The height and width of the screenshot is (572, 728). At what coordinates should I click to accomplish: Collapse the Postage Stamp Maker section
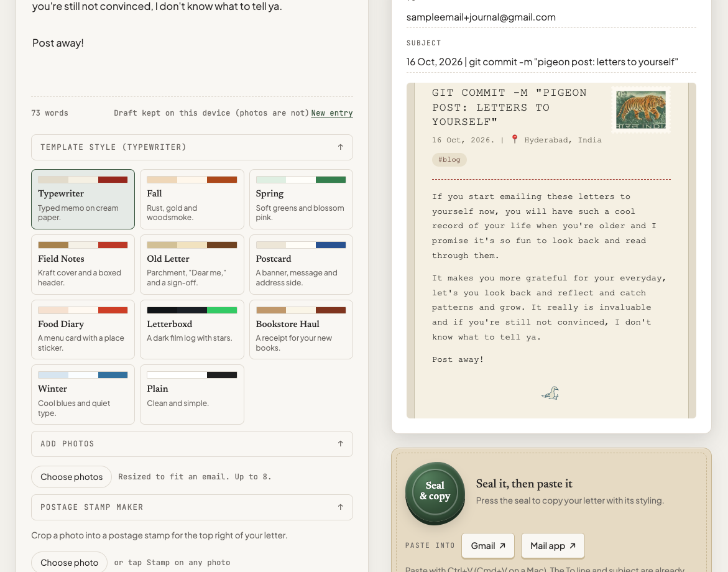point(191,507)
